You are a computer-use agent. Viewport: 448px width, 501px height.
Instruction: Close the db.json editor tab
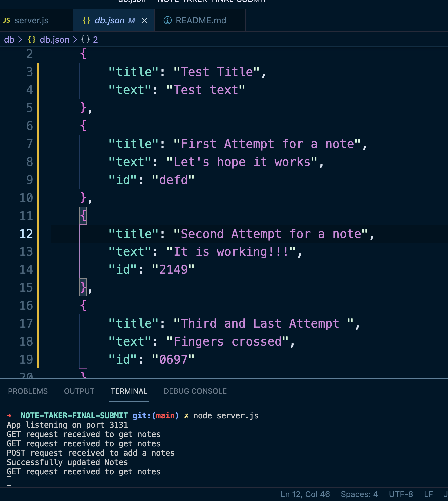[144, 21]
